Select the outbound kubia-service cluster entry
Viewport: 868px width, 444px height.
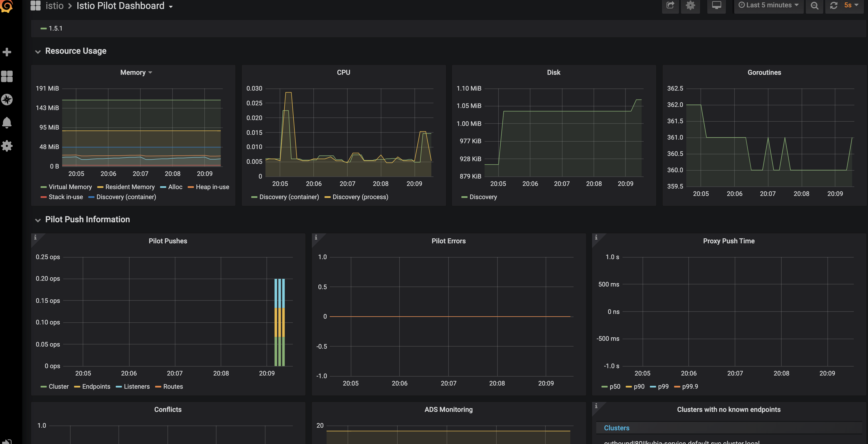point(681,442)
